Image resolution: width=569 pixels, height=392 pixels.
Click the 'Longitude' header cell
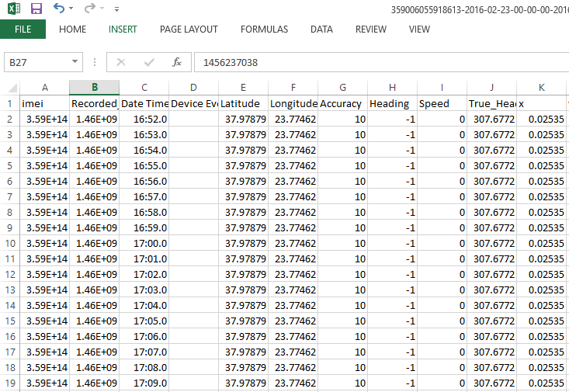(x=293, y=103)
